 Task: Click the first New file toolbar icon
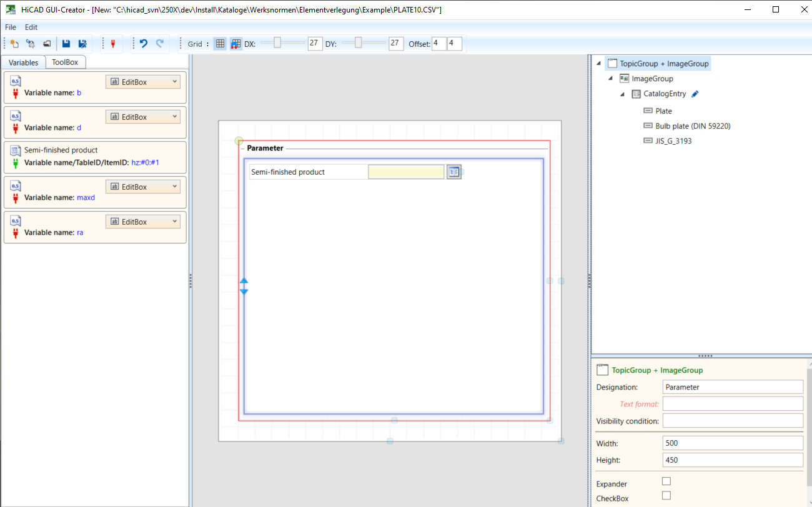click(14, 44)
